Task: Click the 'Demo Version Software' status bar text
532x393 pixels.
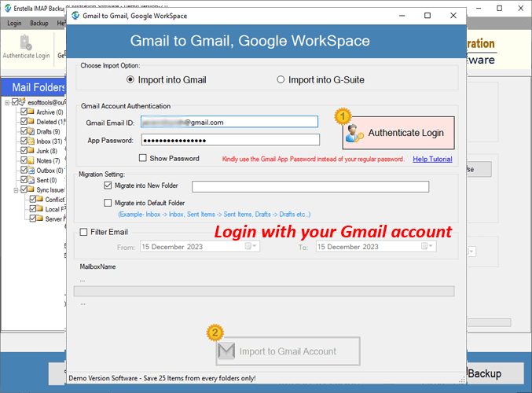Action: 162,378
